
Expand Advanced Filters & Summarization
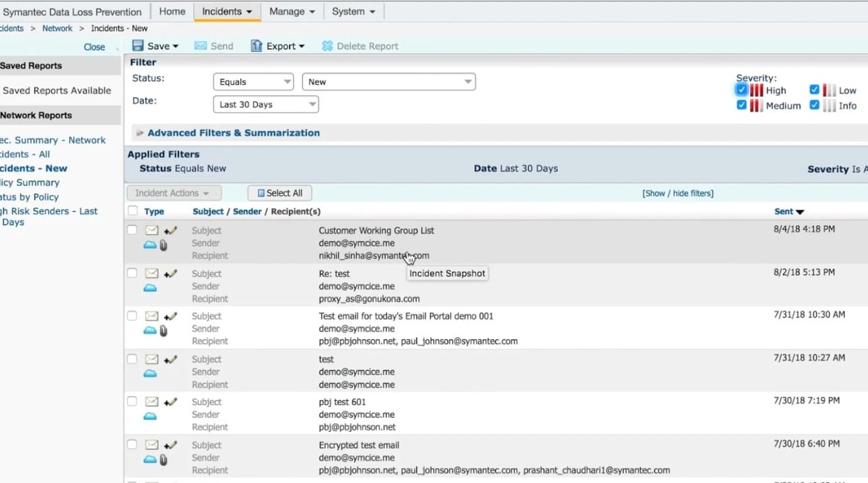(x=233, y=133)
